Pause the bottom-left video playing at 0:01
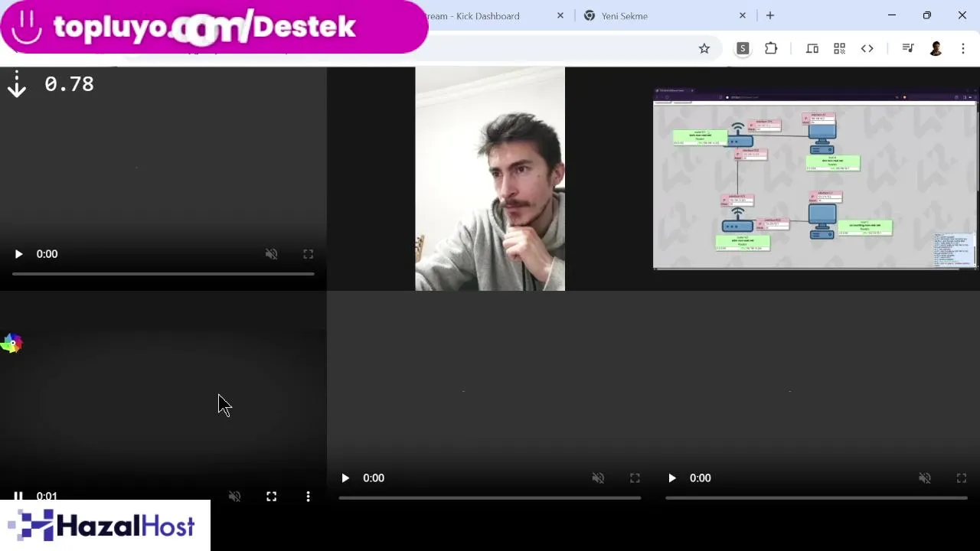The image size is (980, 551). point(18,496)
